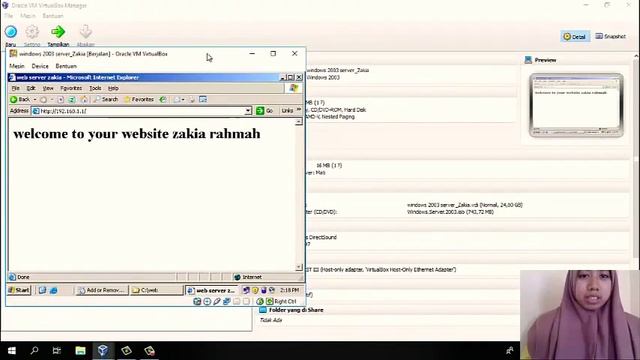This screenshot has height=360, width=640.
Task: Click the Forward button in Internet Explorer
Action: coord(43,99)
